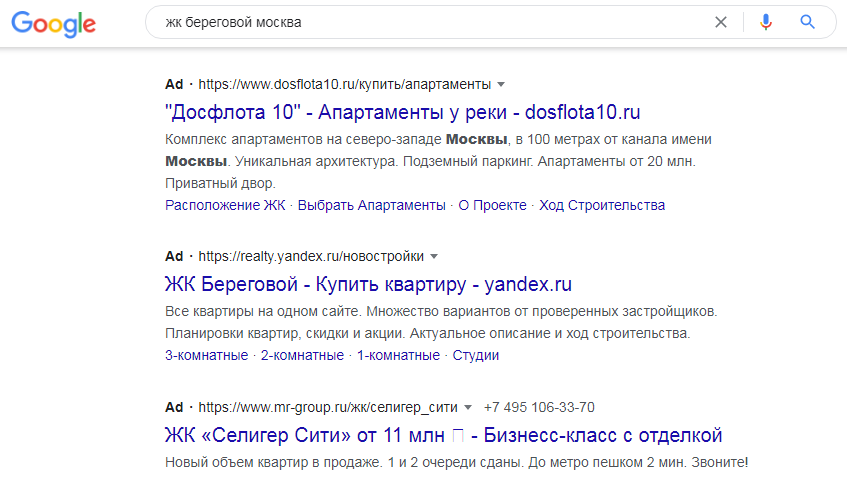847x482 pixels.
Task: Click phone number +7 495 106-33-70
Action: click(539, 408)
